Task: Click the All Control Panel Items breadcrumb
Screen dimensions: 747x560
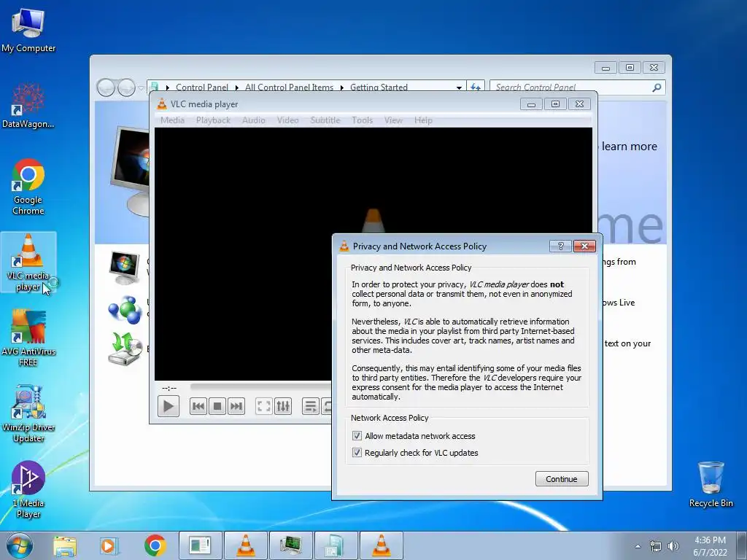Action: pyautogui.click(x=289, y=87)
